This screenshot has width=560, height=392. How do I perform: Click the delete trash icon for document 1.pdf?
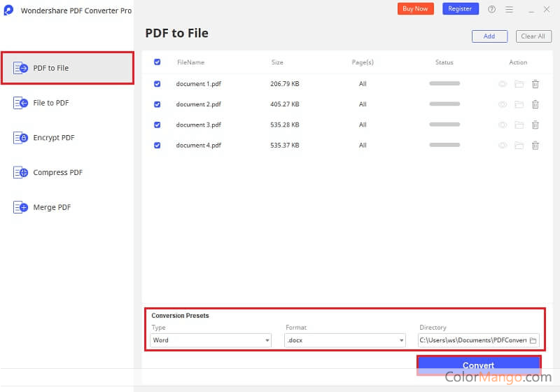point(535,84)
